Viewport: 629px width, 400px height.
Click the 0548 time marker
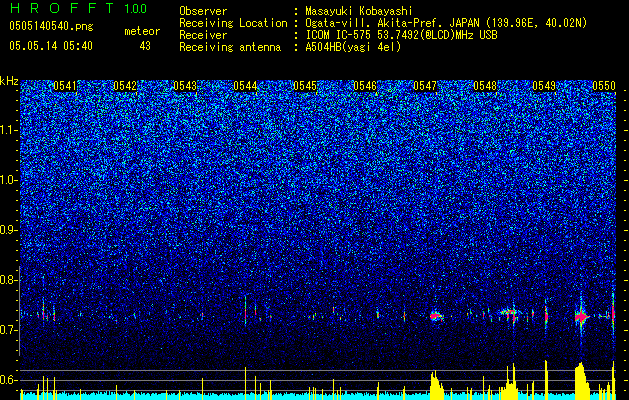pos(485,86)
